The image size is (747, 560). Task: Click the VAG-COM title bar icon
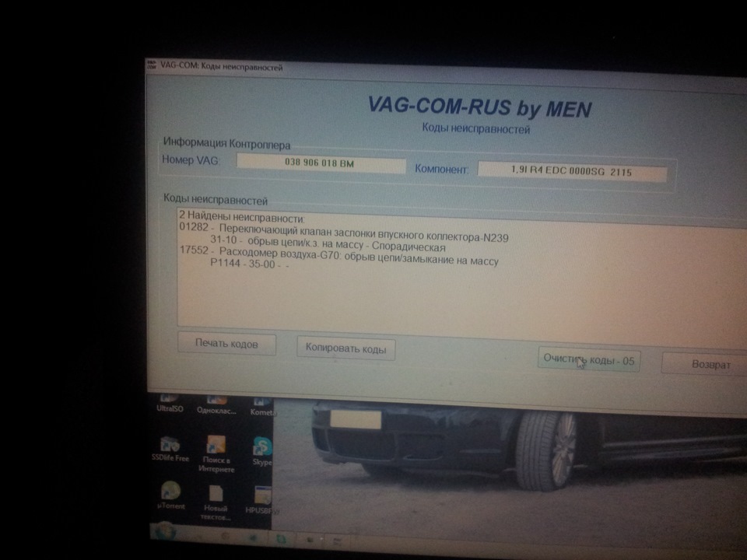tap(152, 64)
